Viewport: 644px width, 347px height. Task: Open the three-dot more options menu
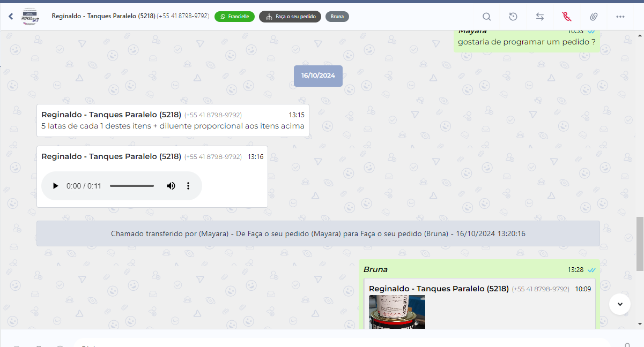tap(620, 17)
